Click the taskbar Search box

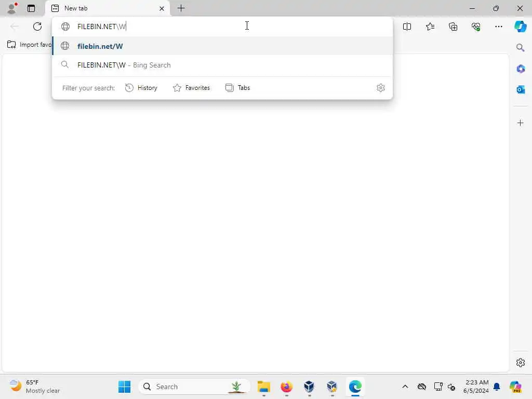click(x=194, y=387)
